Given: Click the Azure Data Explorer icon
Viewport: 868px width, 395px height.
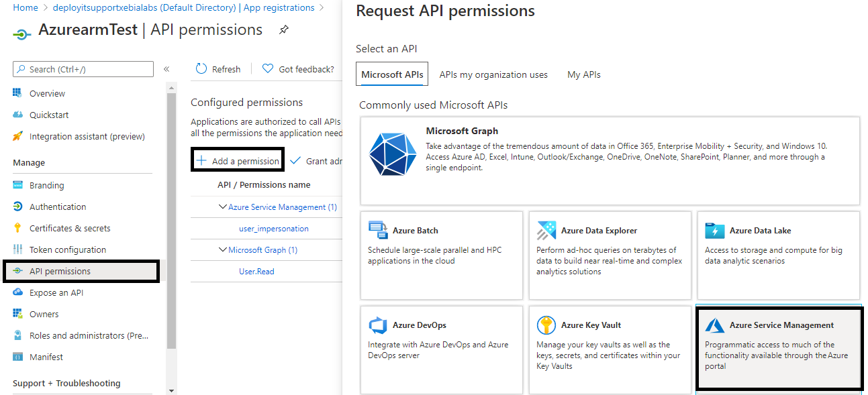Looking at the screenshot, I should [x=546, y=230].
